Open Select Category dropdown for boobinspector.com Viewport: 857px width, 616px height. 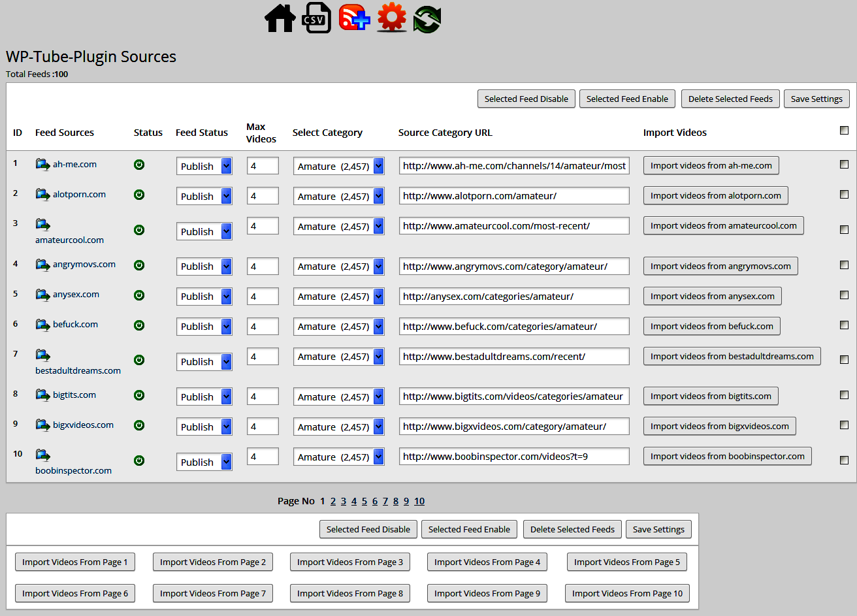click(x=339, y=457)
